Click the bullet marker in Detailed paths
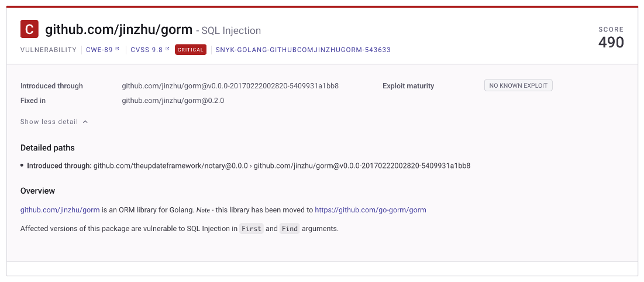The width and height of the screenshot is (644, 282). pyautogui.click(x=22, y=166)
